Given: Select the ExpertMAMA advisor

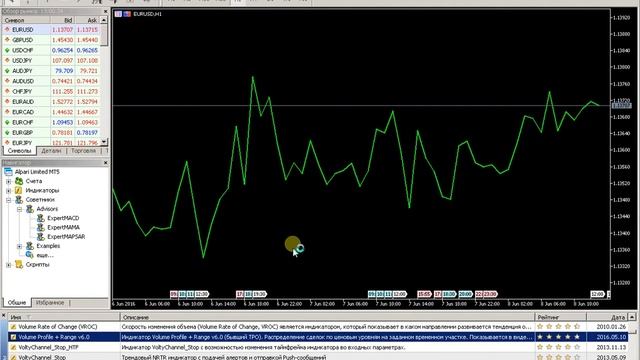Looking at the screenshot, I should click(63, 227).
